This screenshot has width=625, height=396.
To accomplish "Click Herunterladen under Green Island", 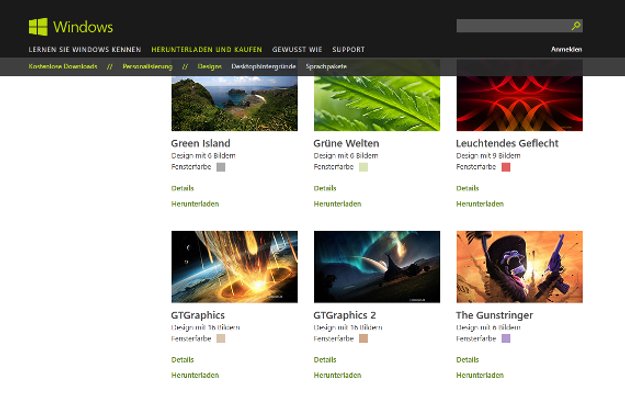I will point(195,204).
